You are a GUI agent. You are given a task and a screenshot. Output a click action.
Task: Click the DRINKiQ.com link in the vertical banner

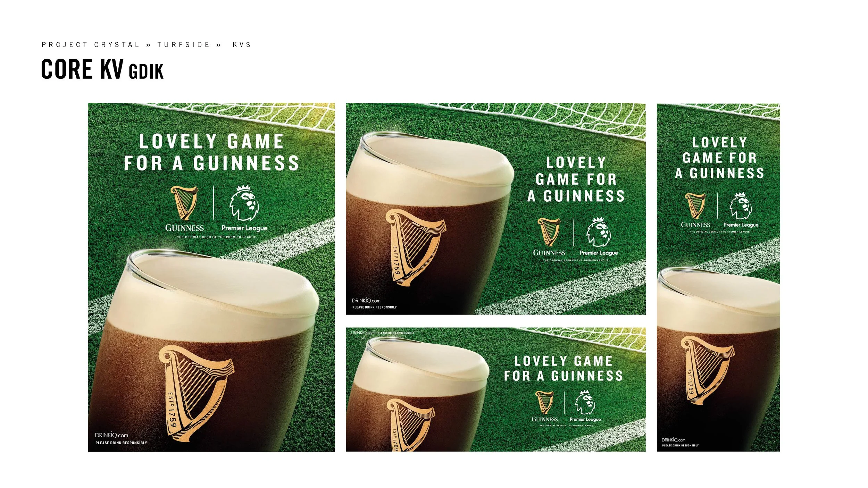pyautogui.click(x=673, y=440)
